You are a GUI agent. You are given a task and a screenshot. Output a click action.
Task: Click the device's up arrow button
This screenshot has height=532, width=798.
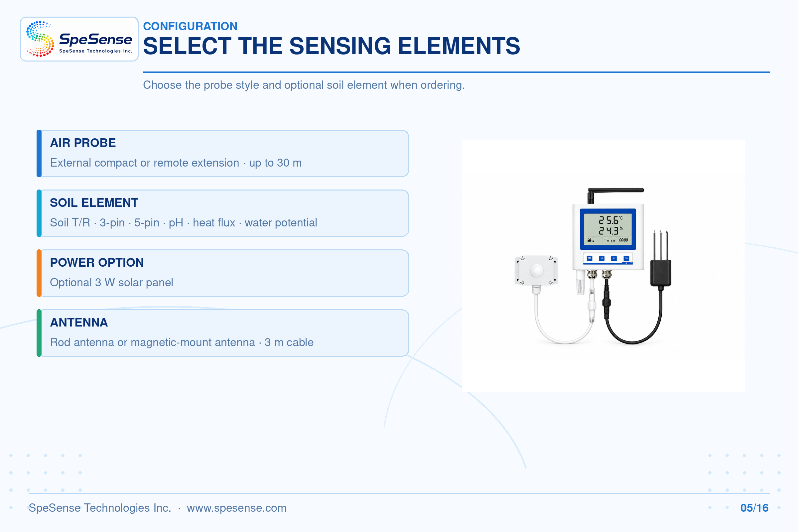click(614, 259)
